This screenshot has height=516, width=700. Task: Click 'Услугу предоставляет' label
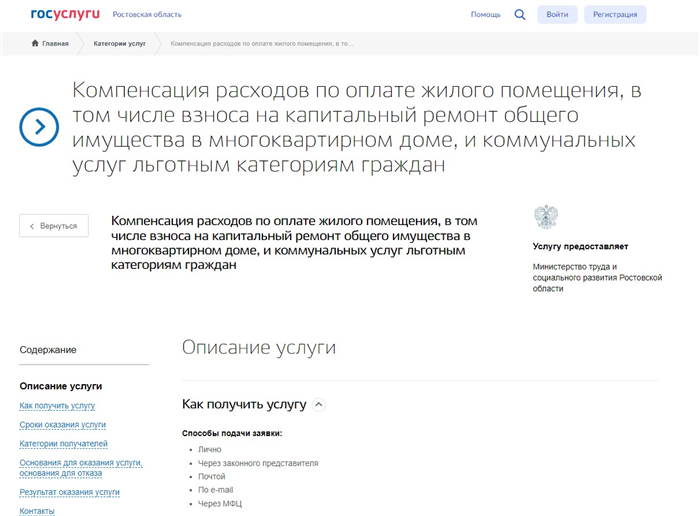580,246
